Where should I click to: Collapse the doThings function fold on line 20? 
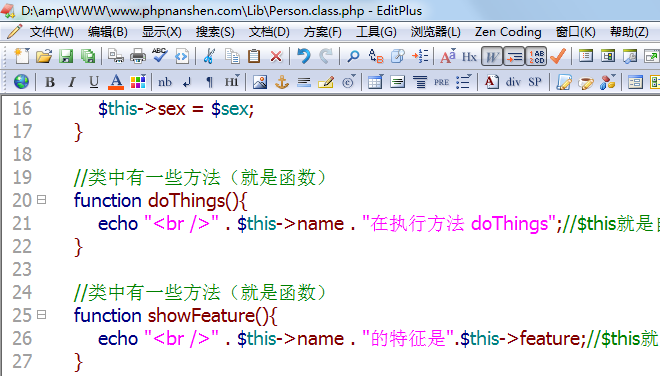tap(41, 199)
